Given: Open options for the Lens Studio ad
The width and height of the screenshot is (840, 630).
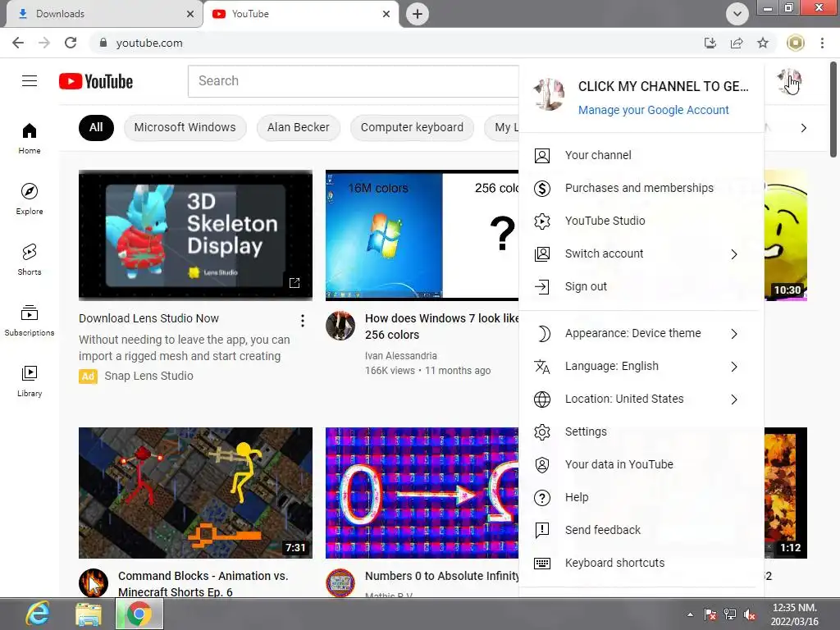Looking at the screenshot, I should [303, 321].
